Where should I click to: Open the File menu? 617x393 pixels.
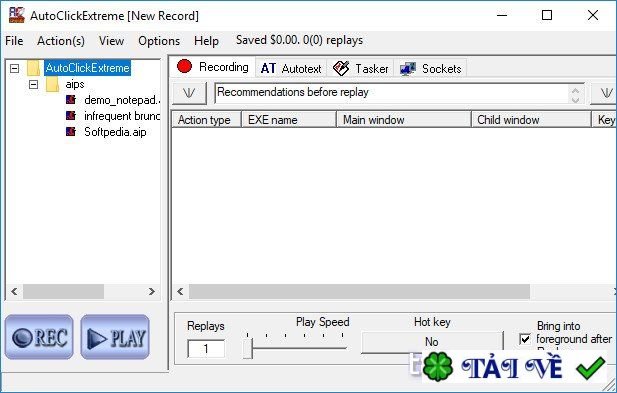coord(14,41)
